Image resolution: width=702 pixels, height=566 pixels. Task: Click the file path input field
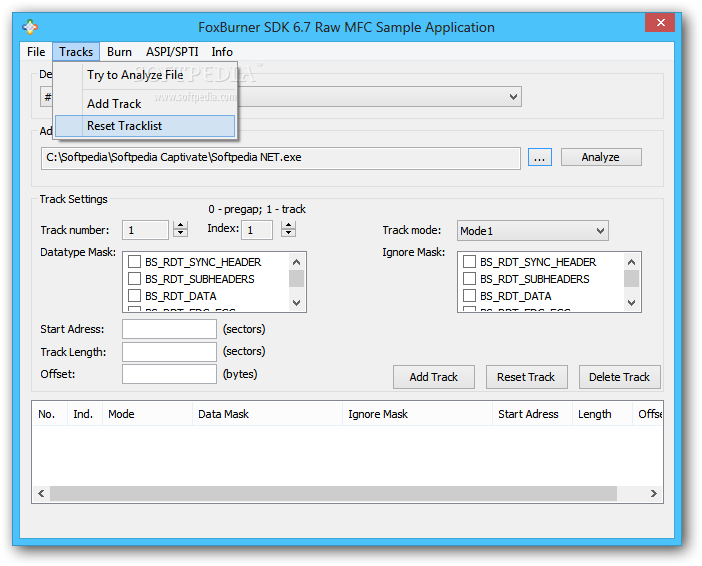(281, 158)
